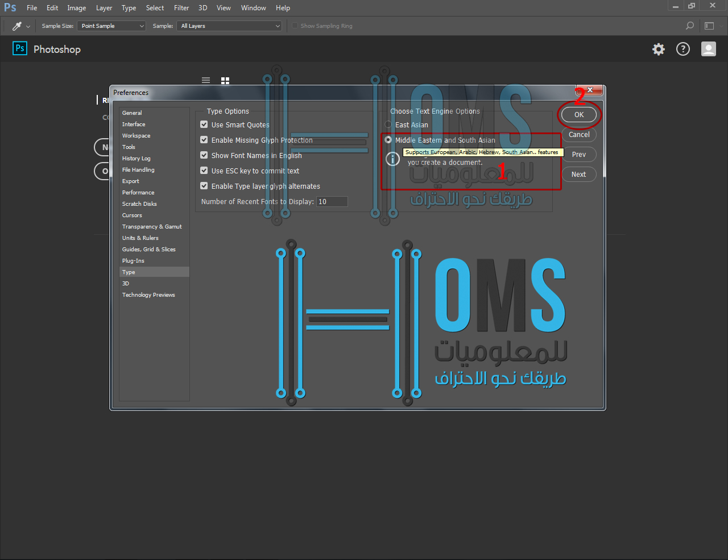Open the View menu
Viewport: 728px width, 560px height.
(224, 8)
